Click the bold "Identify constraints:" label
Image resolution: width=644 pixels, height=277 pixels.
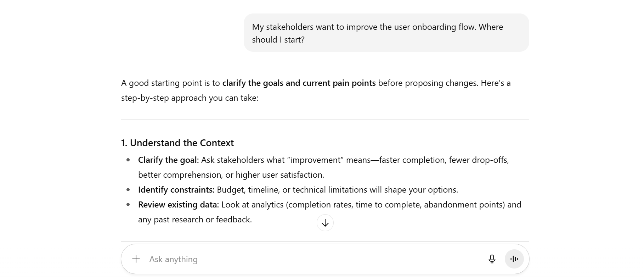click(176, 190)
